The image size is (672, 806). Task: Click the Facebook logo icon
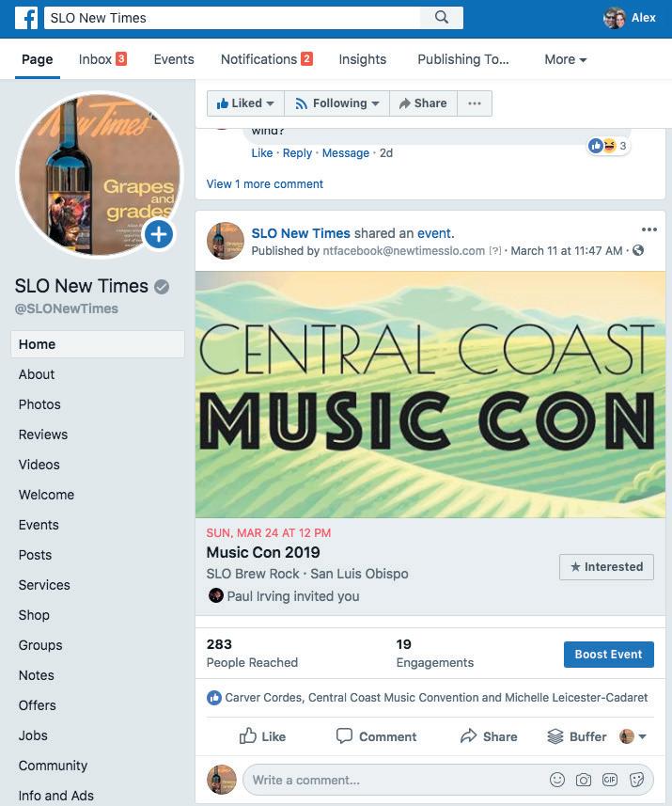click(x=26, y=18)
